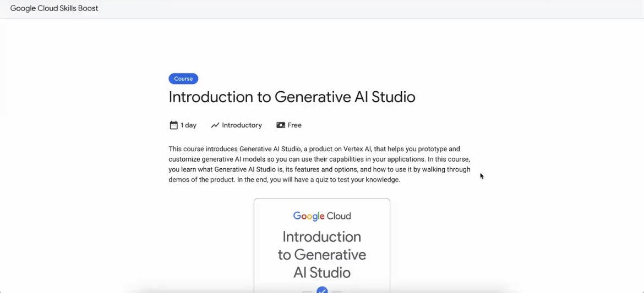Click the course description paragraph
The width and height of the screenshot is (644, 293).
pyautogui.click(x=320, y=164)
